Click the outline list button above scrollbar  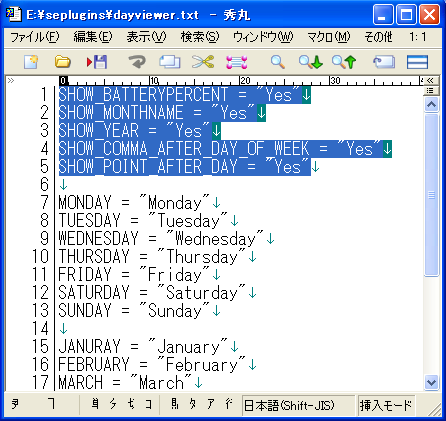click(430, 90)
